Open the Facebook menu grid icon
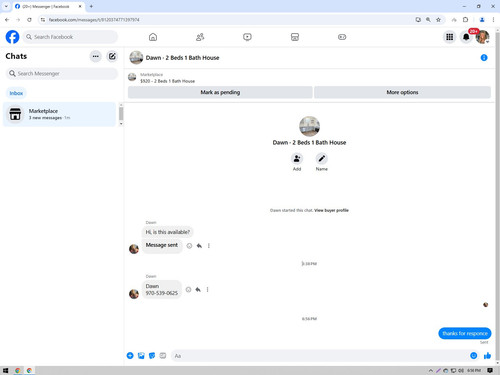This screenshot has height=375, width=500. (450, 37)
